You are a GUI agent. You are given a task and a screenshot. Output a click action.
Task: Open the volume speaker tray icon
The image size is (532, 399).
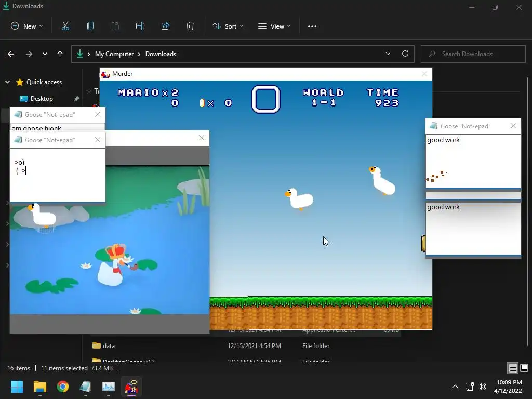482,387
